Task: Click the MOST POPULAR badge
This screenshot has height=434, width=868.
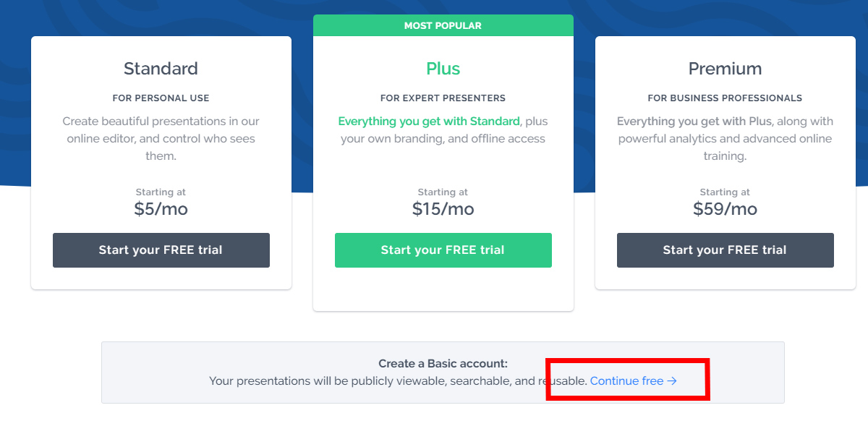Action: pyautogui.click(x=443, y=26)
